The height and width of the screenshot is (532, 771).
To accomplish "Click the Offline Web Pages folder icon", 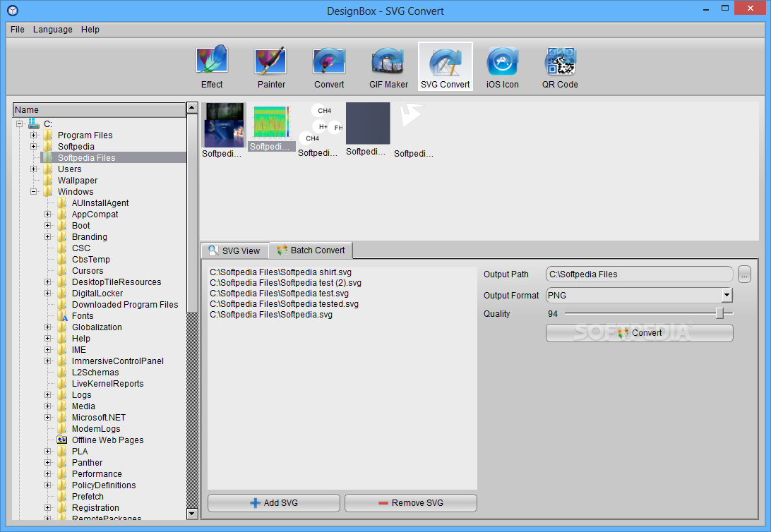I will [x=62, y=440].
